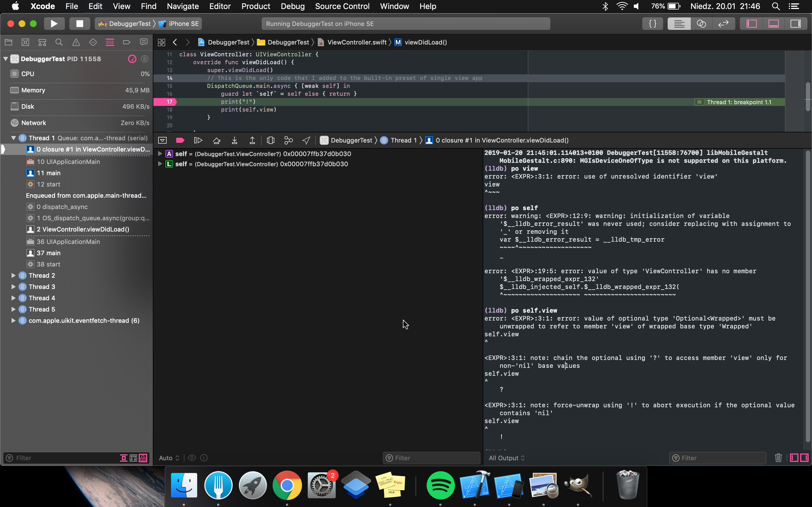Click the Step Into debug icon
This screenshot has height=507, width=812.
click(x=235, y=140)
